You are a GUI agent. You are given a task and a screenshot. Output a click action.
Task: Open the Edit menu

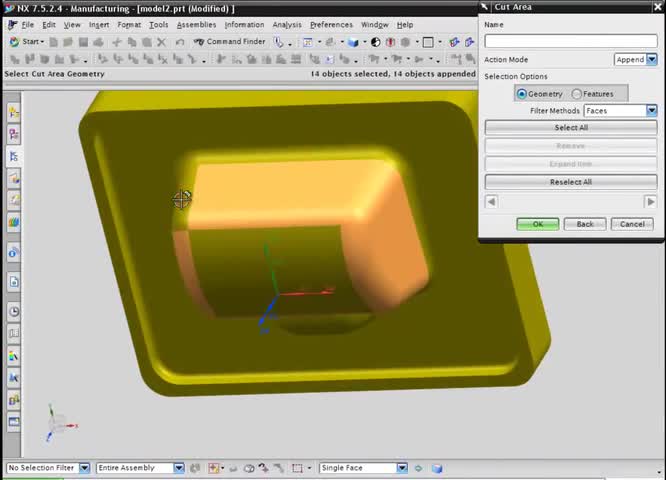(49, 25)
